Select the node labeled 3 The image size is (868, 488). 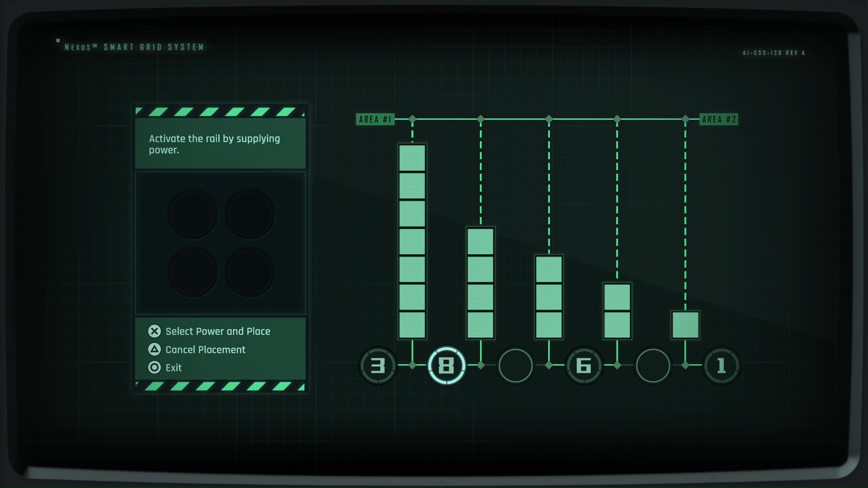tap(378, 365)
